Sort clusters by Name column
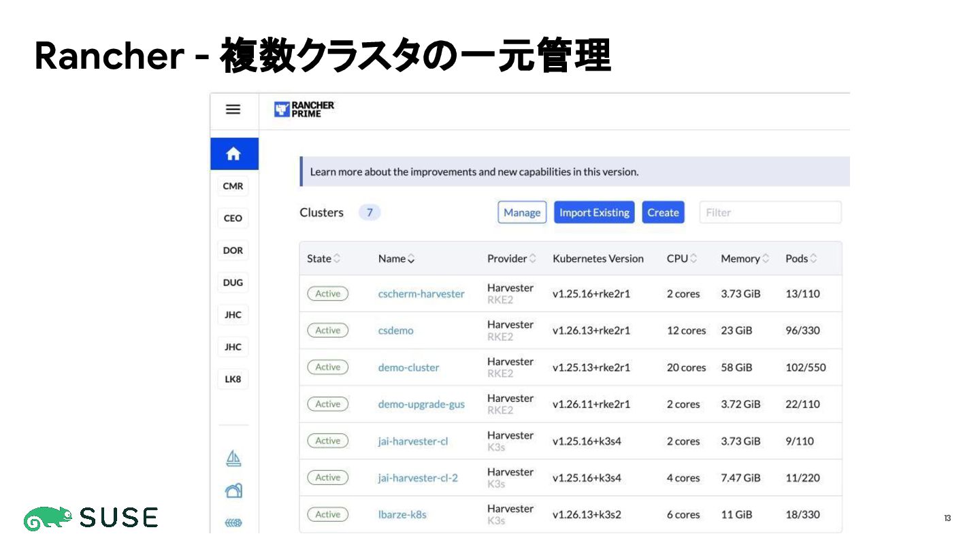 397,258
